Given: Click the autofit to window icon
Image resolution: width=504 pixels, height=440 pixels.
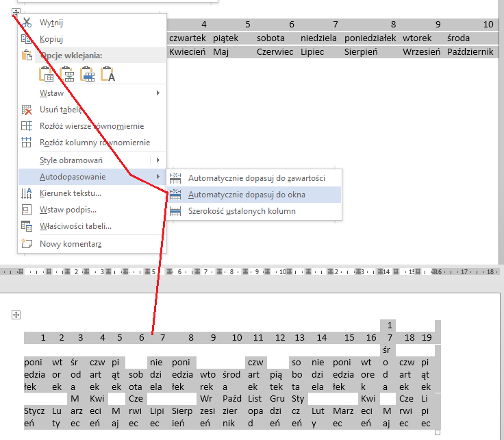Looking at the screenshot, I should (x=175, y=194).
